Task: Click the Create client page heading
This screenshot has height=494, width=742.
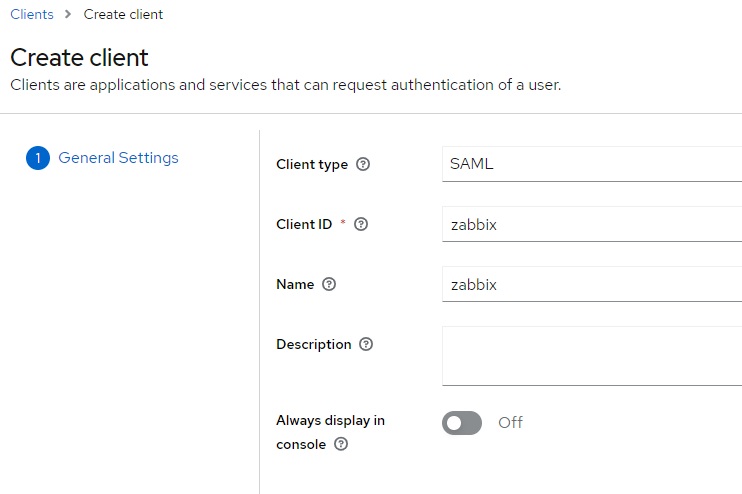Action: pos(79,57)
